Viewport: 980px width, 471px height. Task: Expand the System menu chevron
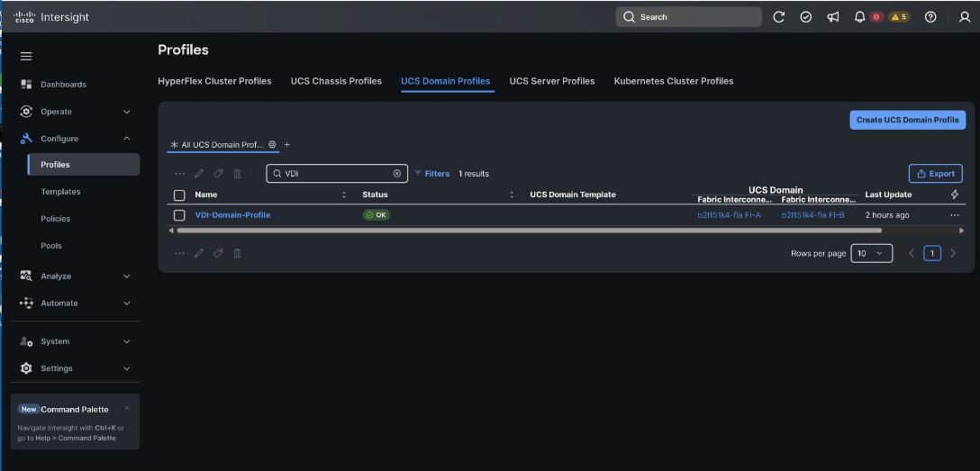(127, 341)
